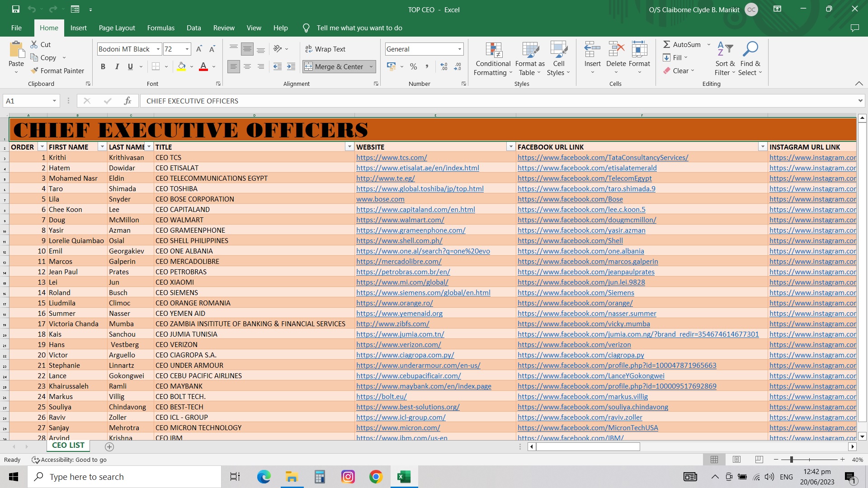This screenshot has width=868, height=488.
Task: Open the font name dropdown Bodoni MT Black
Action: (x=158, y=49)
